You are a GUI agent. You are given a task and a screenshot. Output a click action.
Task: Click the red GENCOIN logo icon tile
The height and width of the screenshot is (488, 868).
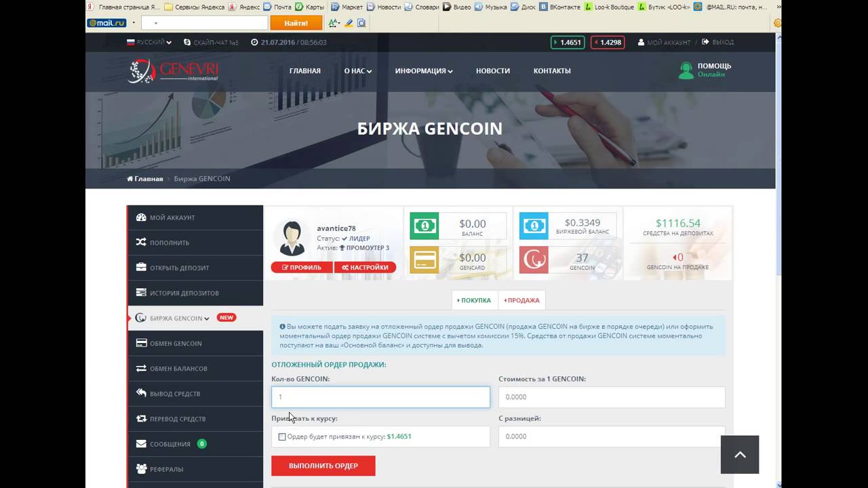[534, 260]
